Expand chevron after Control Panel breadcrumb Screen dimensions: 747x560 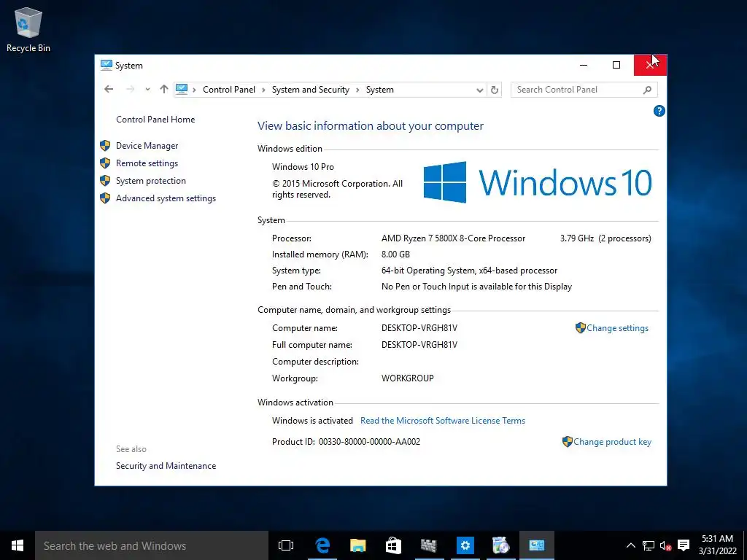(x=263, y=90)
